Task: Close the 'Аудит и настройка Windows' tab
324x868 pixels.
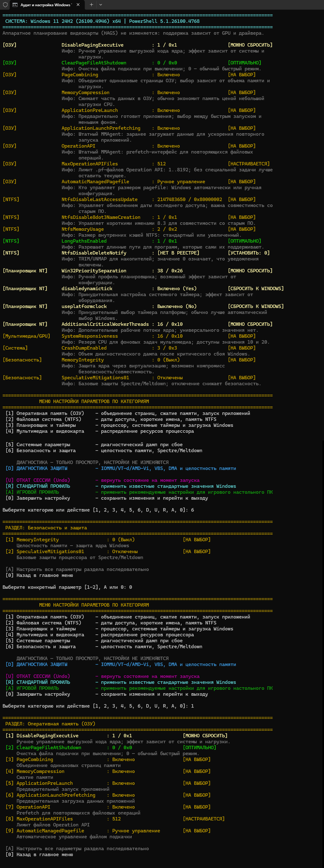Action: (78, 5)
